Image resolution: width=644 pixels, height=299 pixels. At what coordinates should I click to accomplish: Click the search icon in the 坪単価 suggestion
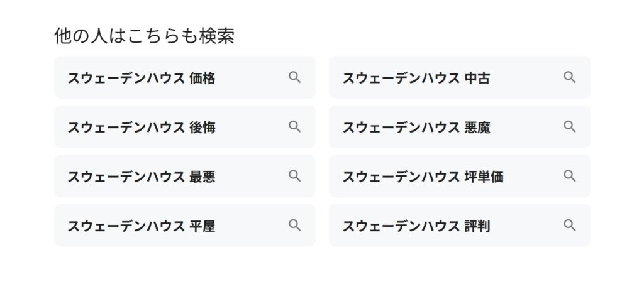coord(569,175)
